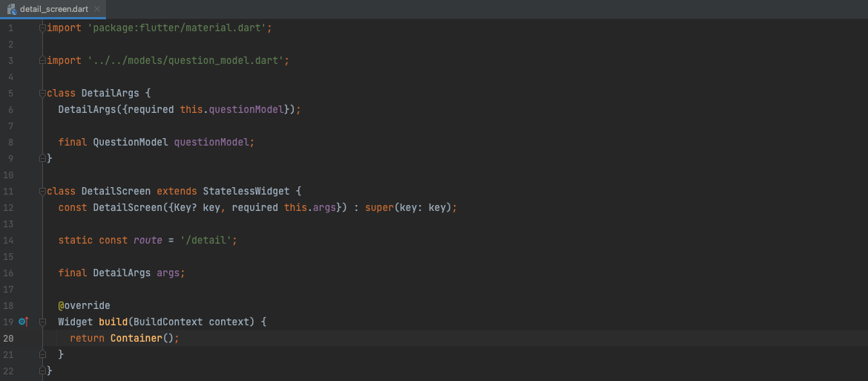Click the DetailScreen class name on line 11

[116, 191]
